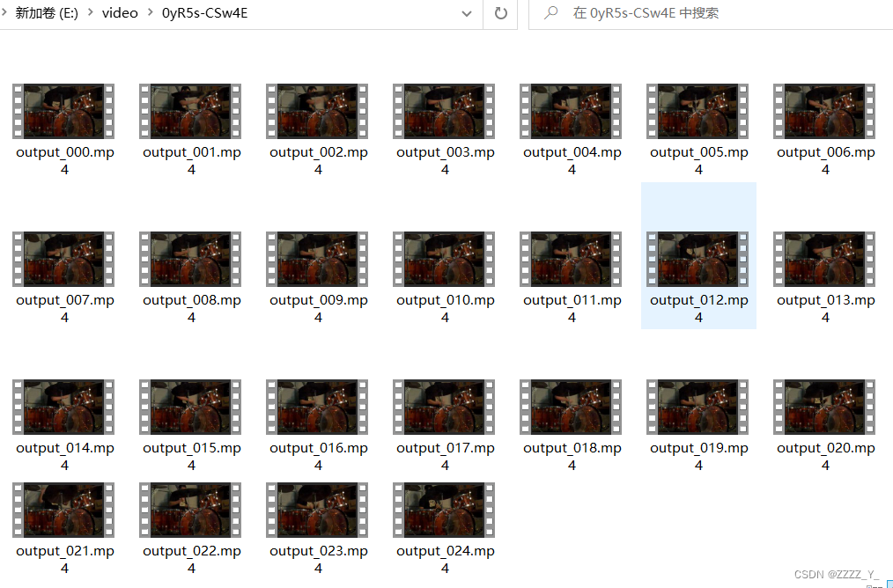Click the file name label output_014.mp4

tap(64, 457)
